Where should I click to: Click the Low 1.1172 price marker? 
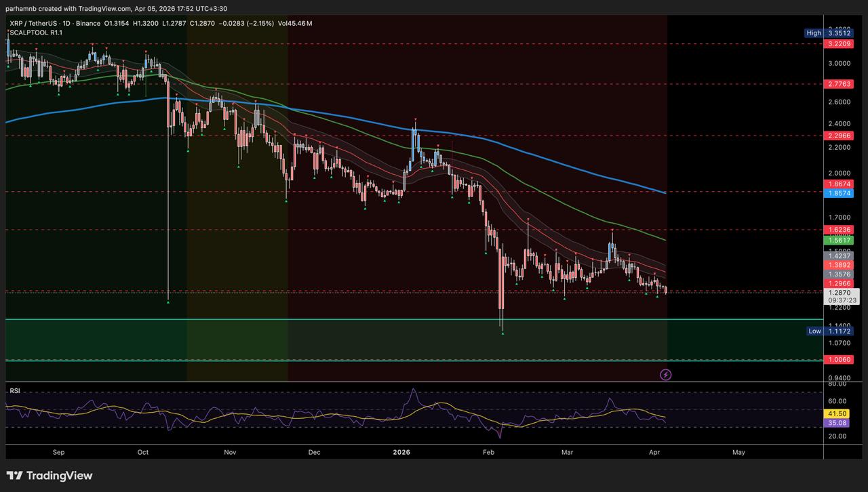click(838, 331)
